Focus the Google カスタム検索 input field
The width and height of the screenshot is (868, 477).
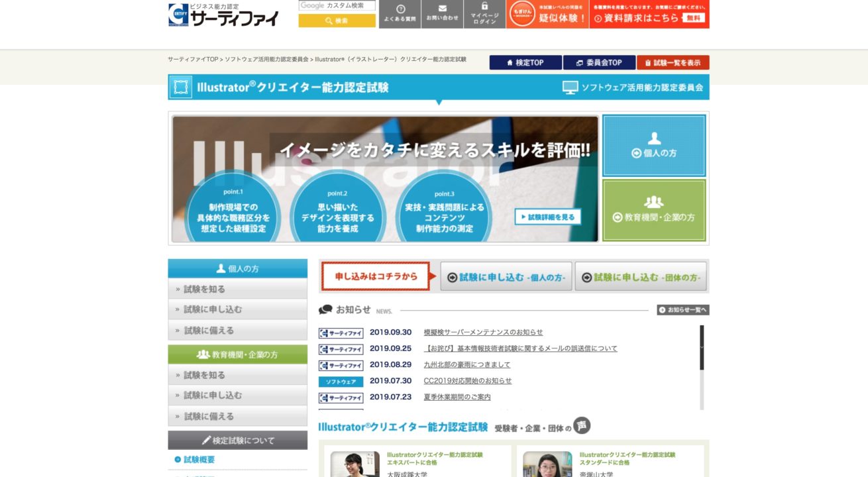tap(337, 5)
